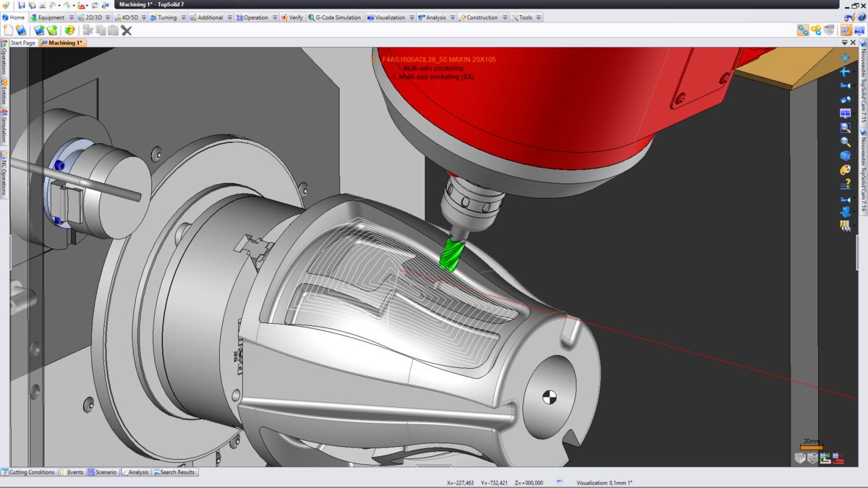Toggle the highlighted blue link mode button

803,30
